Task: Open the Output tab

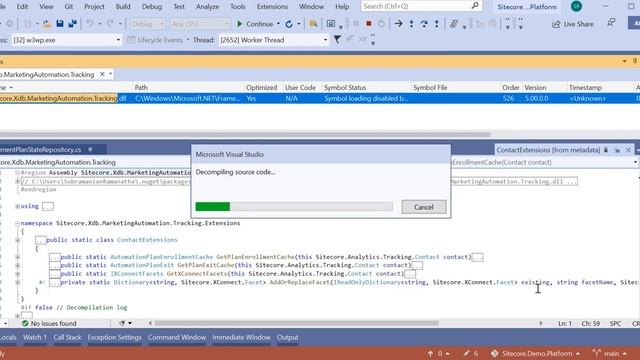Action: pyautogui.click(x=287, y=338)
